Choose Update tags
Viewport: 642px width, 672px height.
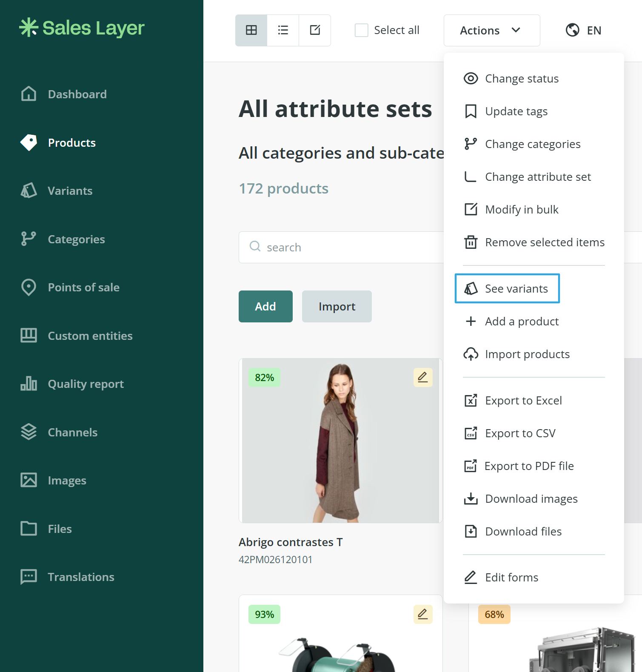(505, 111)
